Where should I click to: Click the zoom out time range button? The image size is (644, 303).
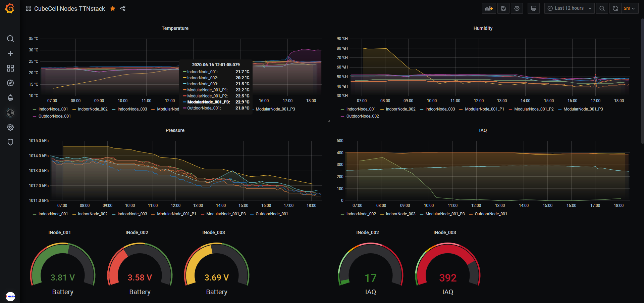[602, 8]
